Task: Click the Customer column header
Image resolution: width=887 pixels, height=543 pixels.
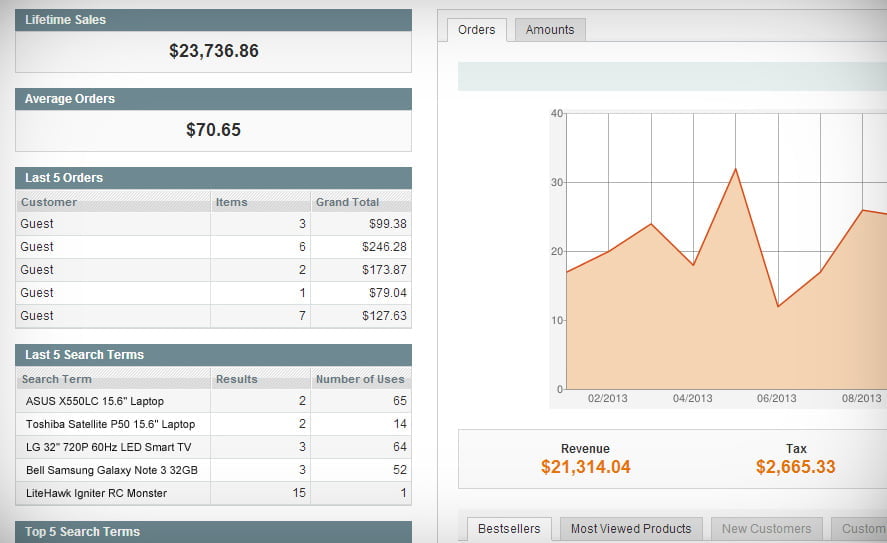Action: [49, 202]
